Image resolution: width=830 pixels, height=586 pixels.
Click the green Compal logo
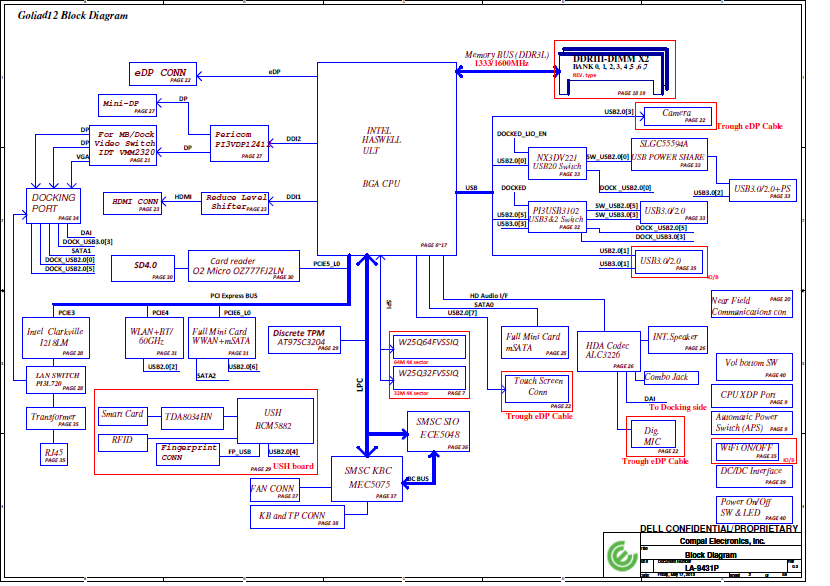tap(622, 556)
